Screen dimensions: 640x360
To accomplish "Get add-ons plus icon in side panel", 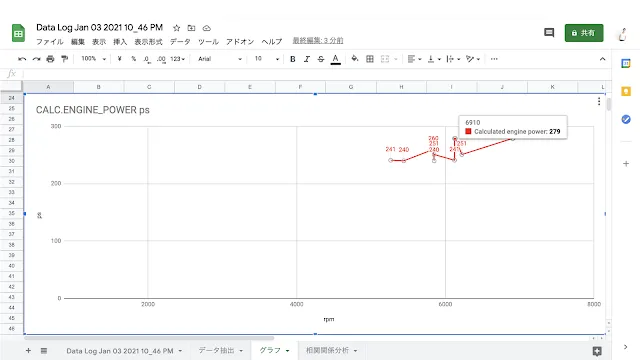I will (626, 164).
